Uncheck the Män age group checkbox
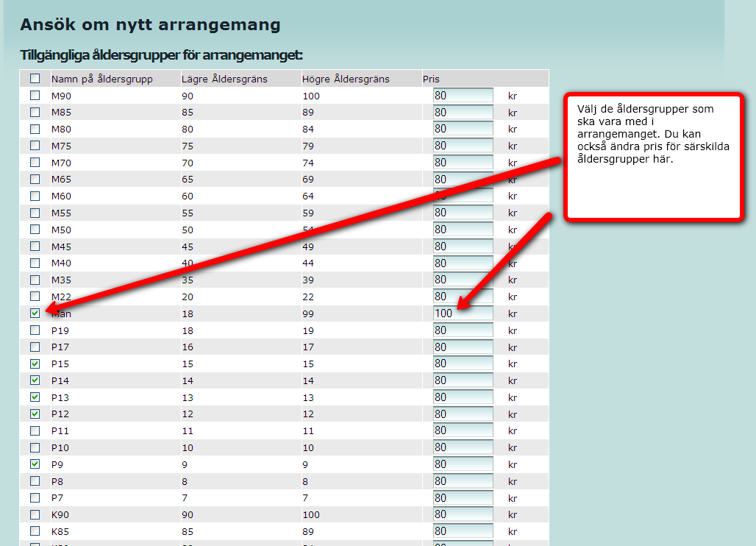The image size is (756, 546). tap(35, 313)
